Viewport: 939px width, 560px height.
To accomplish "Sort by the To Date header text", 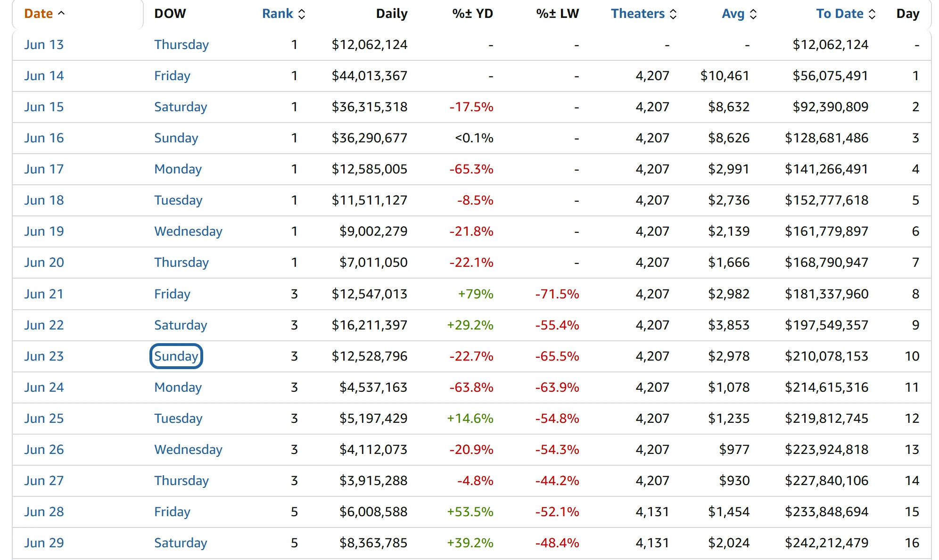I will click(840, 14).
